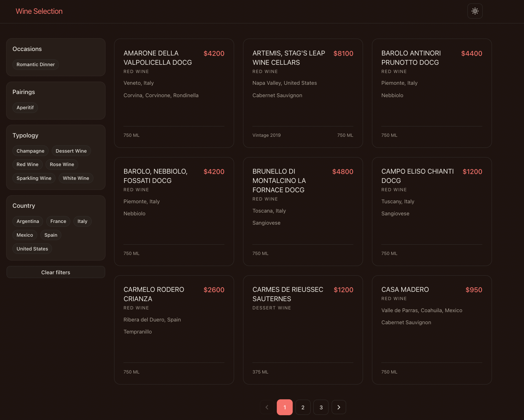Image resolution: width=524 pixels, height=420 pixels.
Task: Click the $8100 price on Artemis
Action: tap(343, 53)
